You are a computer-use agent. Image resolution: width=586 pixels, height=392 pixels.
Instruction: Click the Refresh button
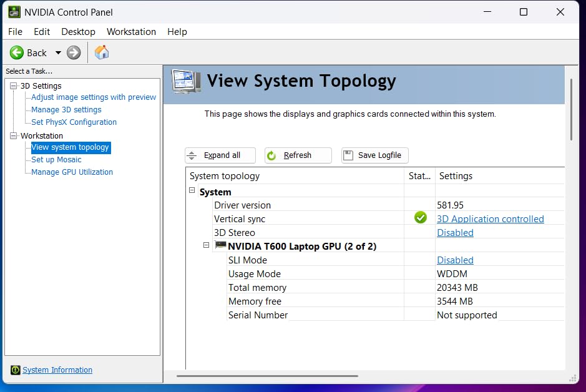tap(298, 155)
